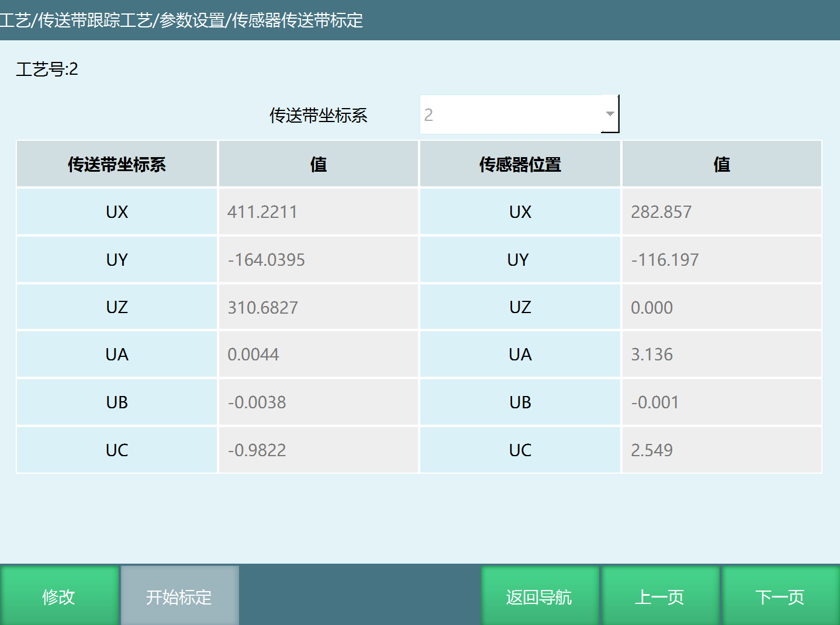Click the conveyor UZ value 310.6827
Screen dimensions: 840x625
coord(318,307)
